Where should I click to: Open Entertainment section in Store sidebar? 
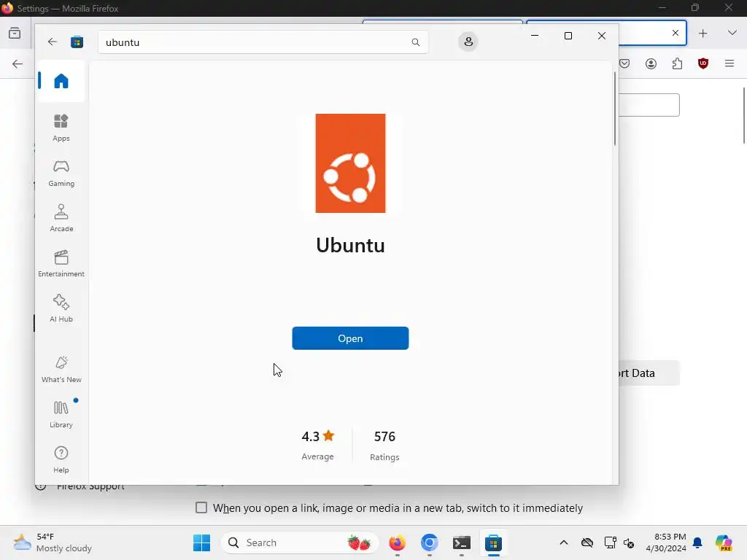click(x=61, y=263)
